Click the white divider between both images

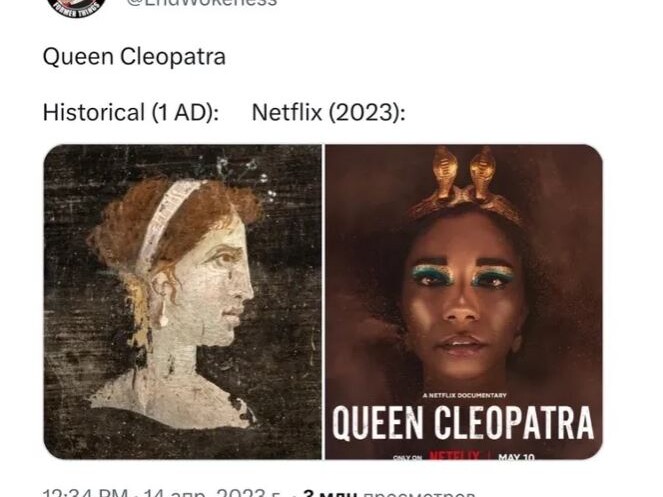pyautogui.click(x=323, y=302)
